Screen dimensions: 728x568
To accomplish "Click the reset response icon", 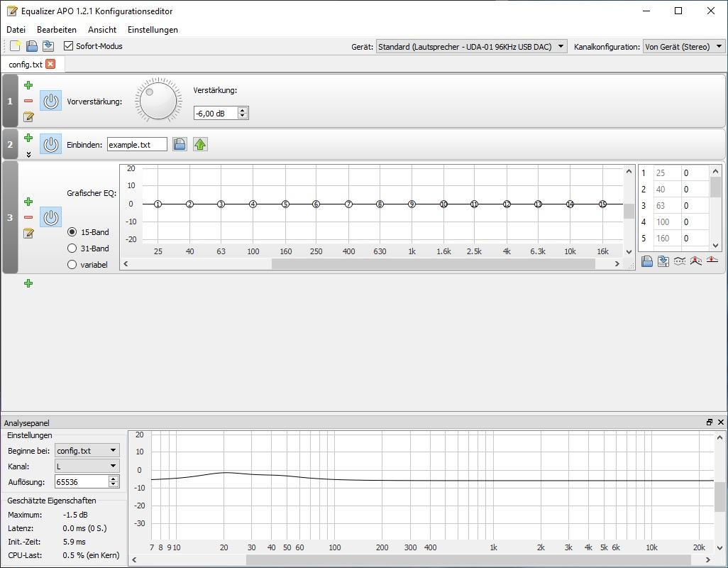I will [712, 260].
